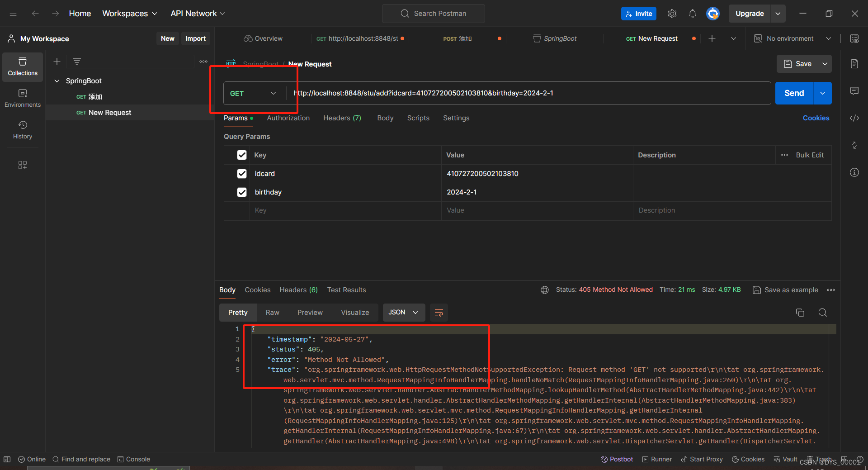Screen dimensions: 868x470
Task: Open the settings gear icon
Action: tap(672, 14)
